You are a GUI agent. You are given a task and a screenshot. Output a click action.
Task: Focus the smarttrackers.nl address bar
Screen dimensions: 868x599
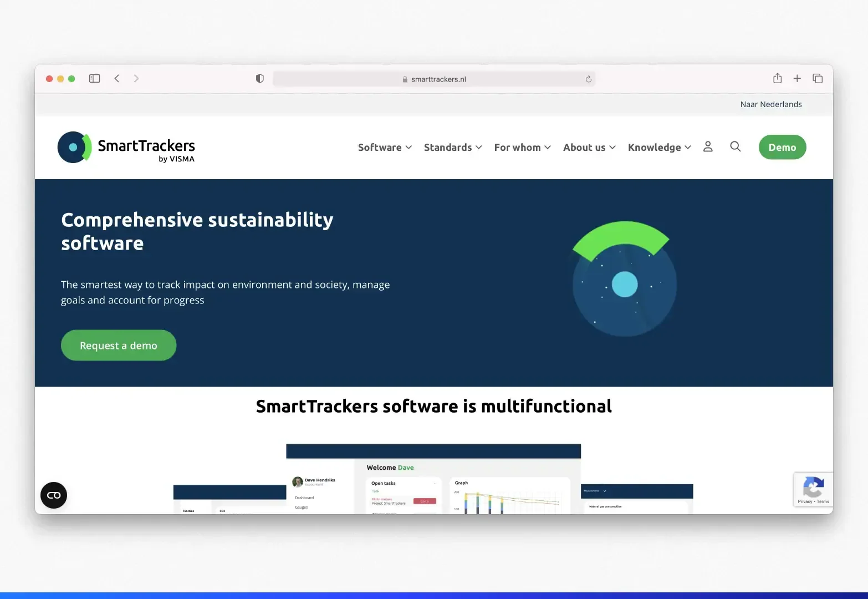(434, 79)
